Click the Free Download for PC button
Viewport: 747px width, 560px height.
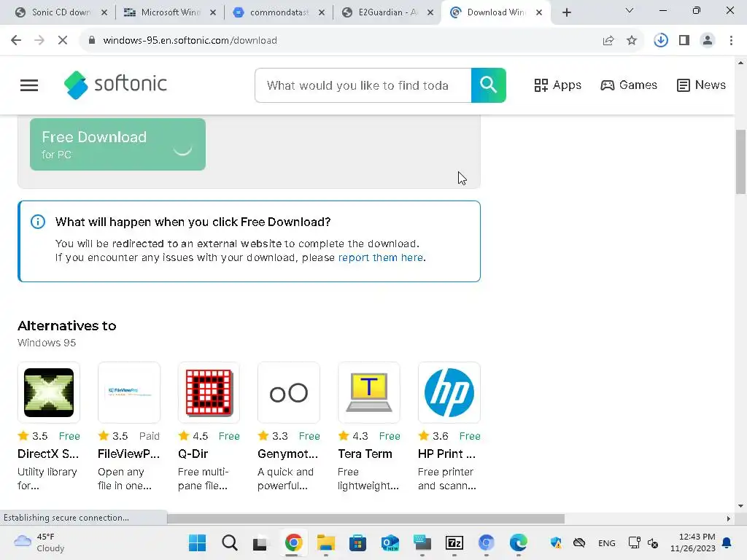117,144
